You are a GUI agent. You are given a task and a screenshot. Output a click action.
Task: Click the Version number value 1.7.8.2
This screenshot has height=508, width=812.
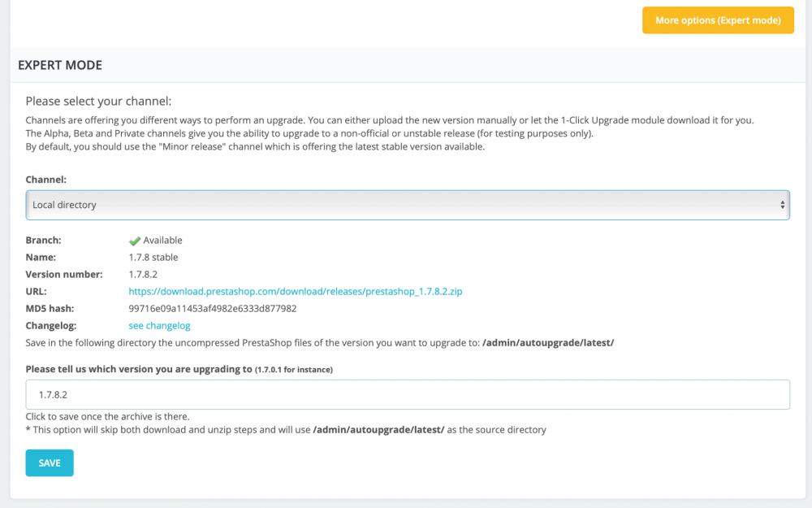pos(143,274)
